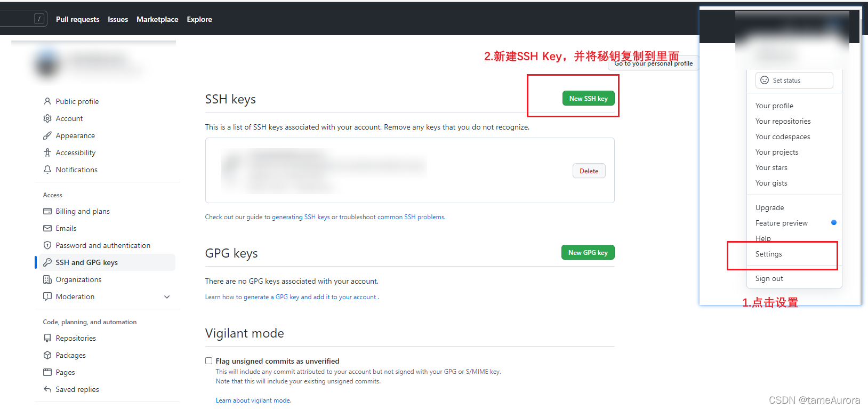Click the smiley icon in Set status
This screenshot has width=868, height=409.
[x=765, y=80]
